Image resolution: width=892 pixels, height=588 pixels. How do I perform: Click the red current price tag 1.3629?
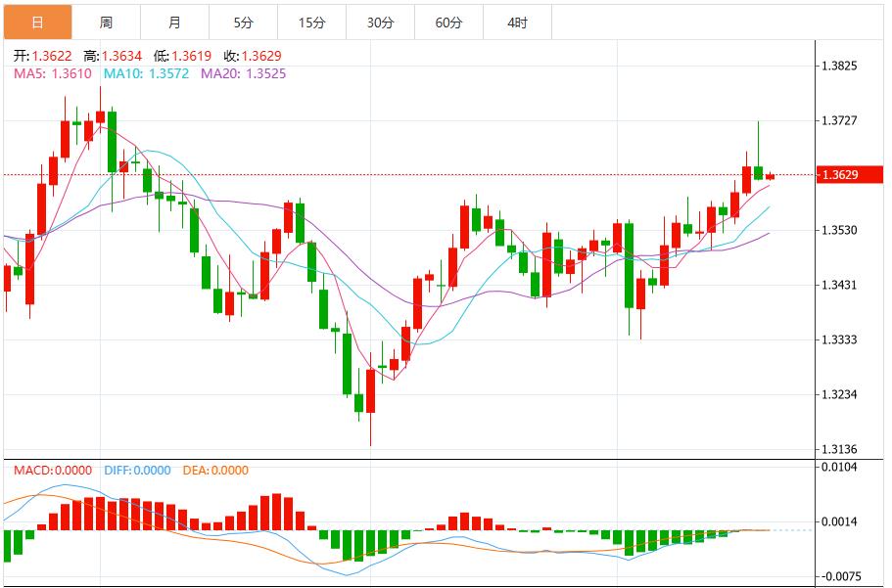(851, 174)
